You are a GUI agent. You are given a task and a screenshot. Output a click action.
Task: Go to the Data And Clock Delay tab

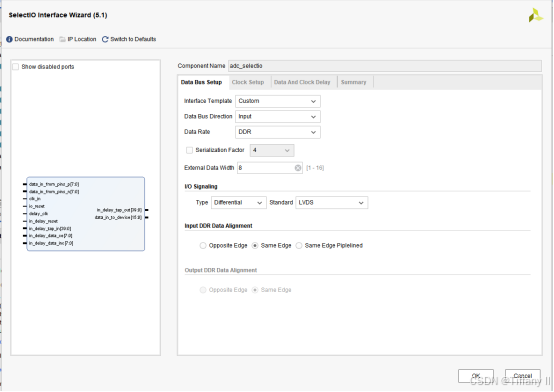click(302, 82)
